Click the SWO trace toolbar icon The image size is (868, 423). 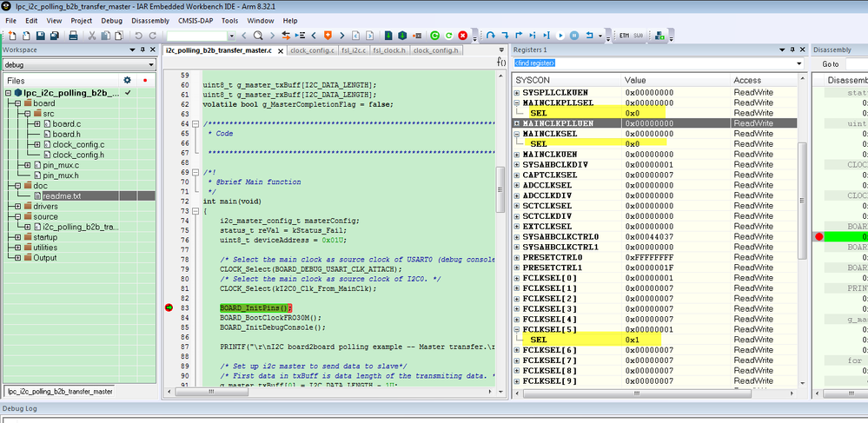pyautogui.click(x=639, y=36)
